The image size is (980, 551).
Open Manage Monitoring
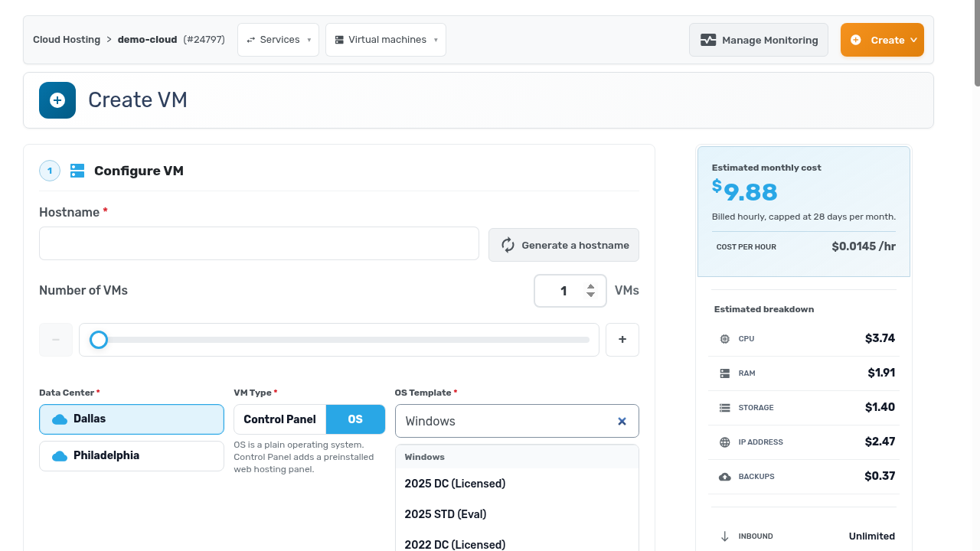pos(759,40)
